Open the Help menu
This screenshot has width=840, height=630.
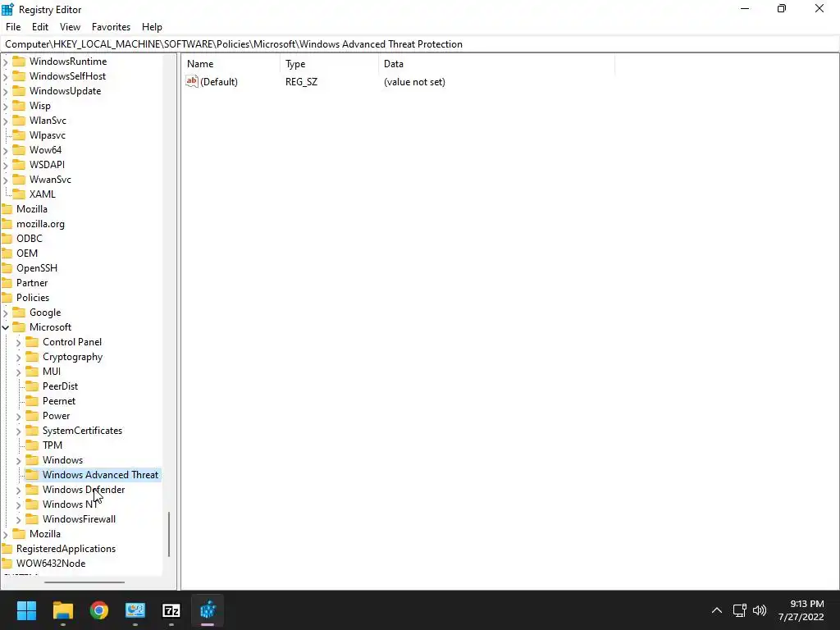(x=152, y=27)
